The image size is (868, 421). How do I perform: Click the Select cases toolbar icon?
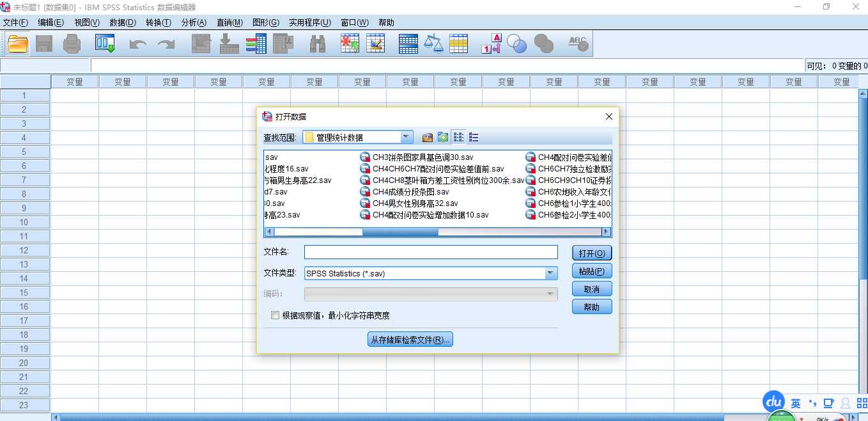click(459, 44)
